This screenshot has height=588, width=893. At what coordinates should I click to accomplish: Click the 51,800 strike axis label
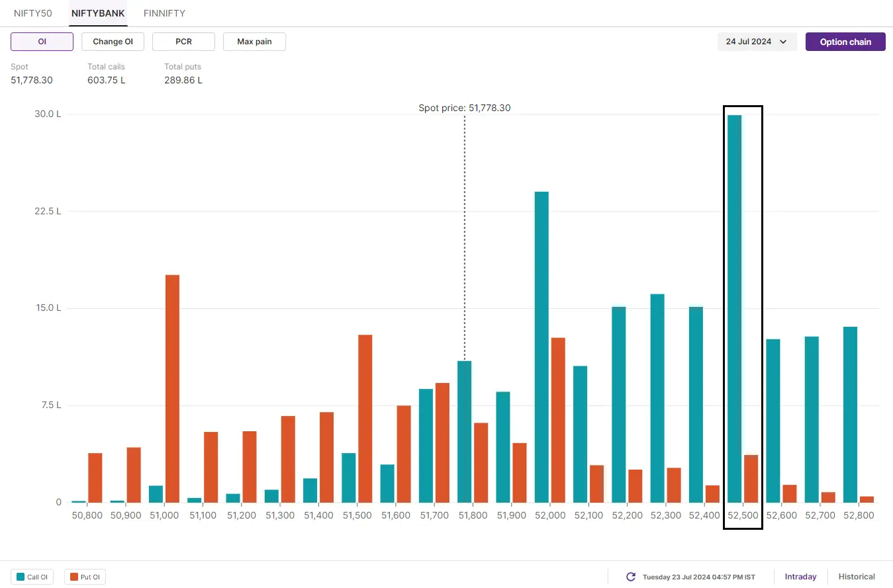[x=473, y=515]
